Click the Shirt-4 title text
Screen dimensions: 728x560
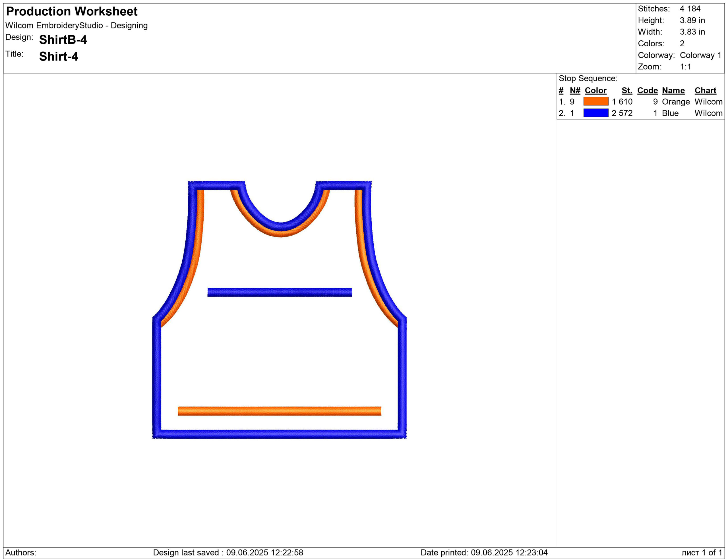[x=59, y=56]
